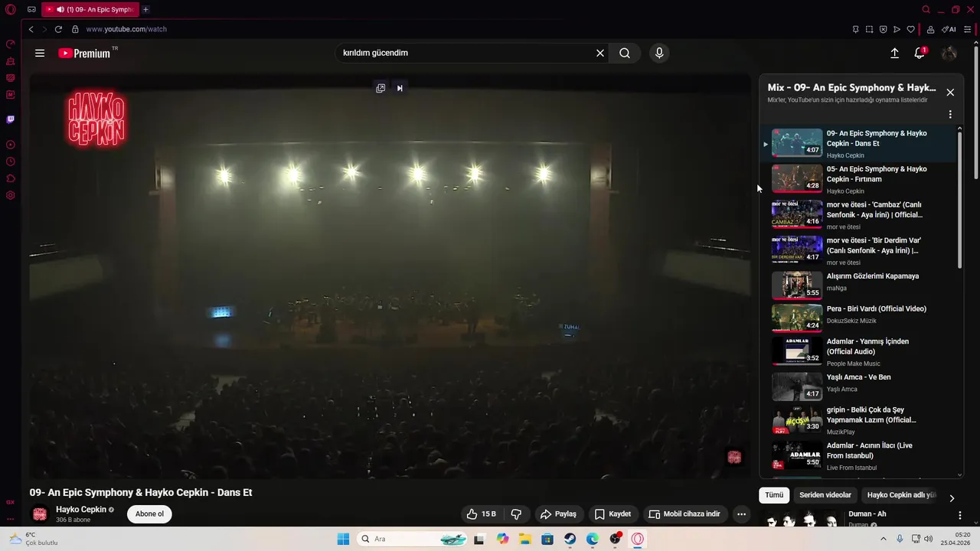Viewport: 980px width, 551px height.
Task: Play Yaşlı Amca - Ve Ben
Action: (857, 386)
